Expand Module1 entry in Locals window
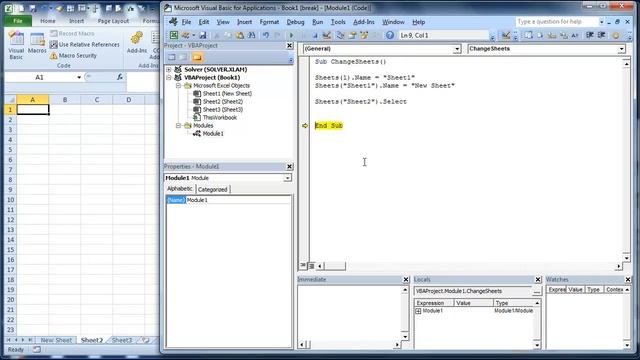The height and width of the screenshot is (360, 640). click(x=418, y=311)
